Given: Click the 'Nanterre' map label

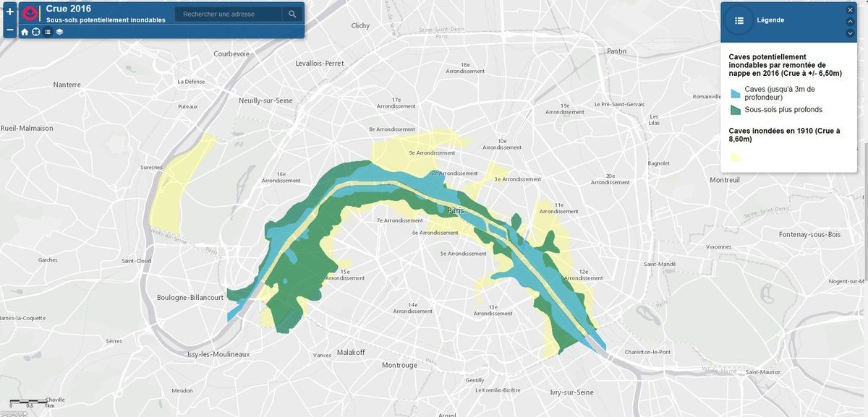Looking at the screenshot, I should click(x=67, y=85).
